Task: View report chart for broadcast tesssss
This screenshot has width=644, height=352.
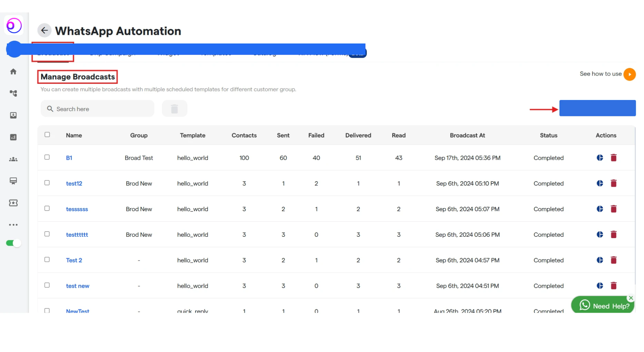Action: 600,209
